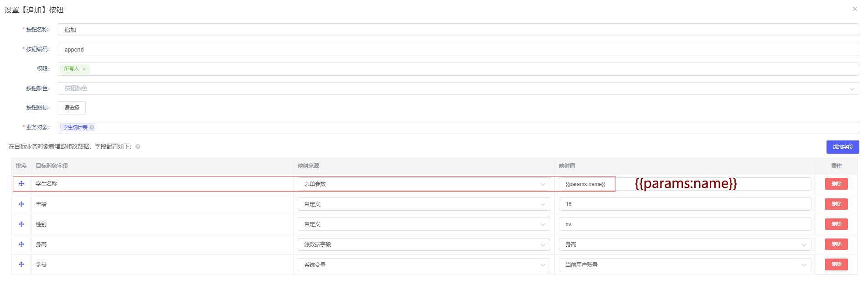Click drag handle icon for 学号 row
The image size is (868, 285).
21,264
